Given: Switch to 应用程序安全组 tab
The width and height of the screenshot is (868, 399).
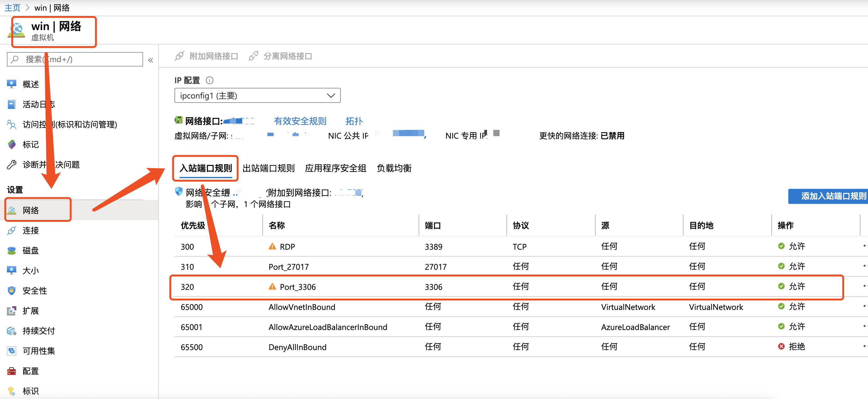Looking at the screenshot, I should 335,168.
